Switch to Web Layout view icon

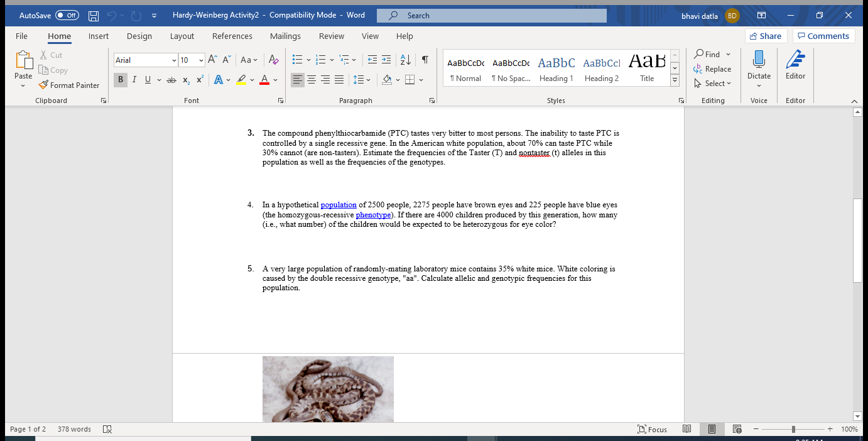coord(737,429)
